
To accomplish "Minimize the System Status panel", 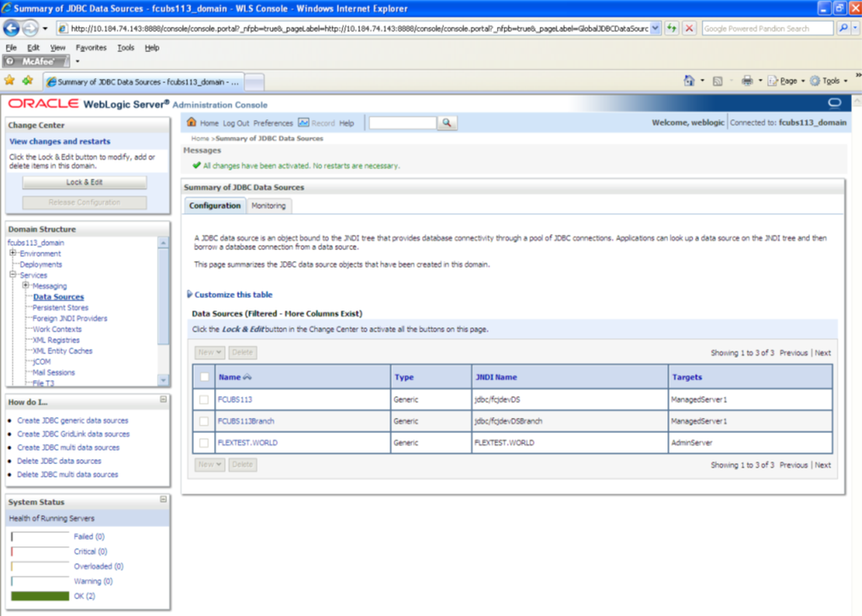I will click(x=164, y=499).
